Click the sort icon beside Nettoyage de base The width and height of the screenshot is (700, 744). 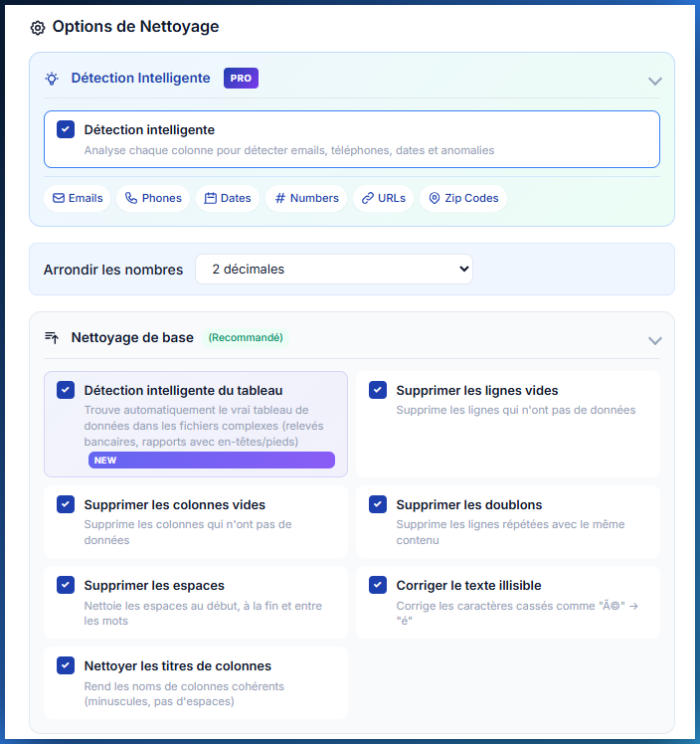click(52, 338)
